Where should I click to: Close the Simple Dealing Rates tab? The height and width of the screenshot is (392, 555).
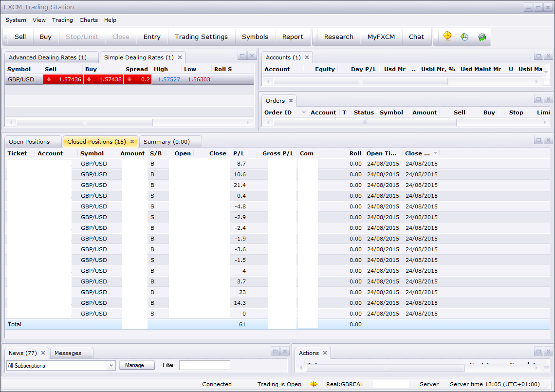(180, 57)
